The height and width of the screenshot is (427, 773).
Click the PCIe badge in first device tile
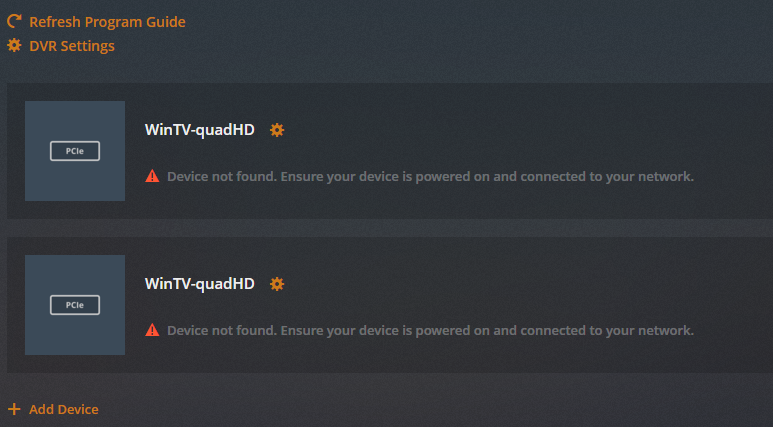click(75, 151)
